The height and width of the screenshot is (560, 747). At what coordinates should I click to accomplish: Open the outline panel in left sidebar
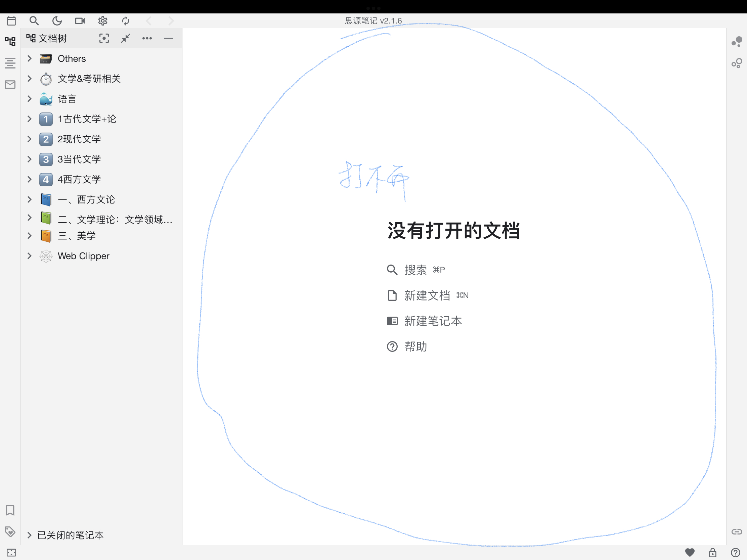pyautogui.click(x=10, y=63)
